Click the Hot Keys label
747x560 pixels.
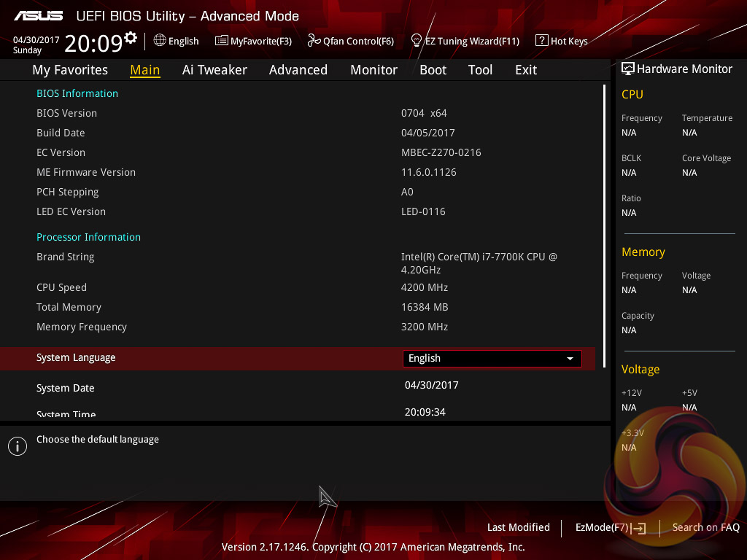tap(569, 41)
